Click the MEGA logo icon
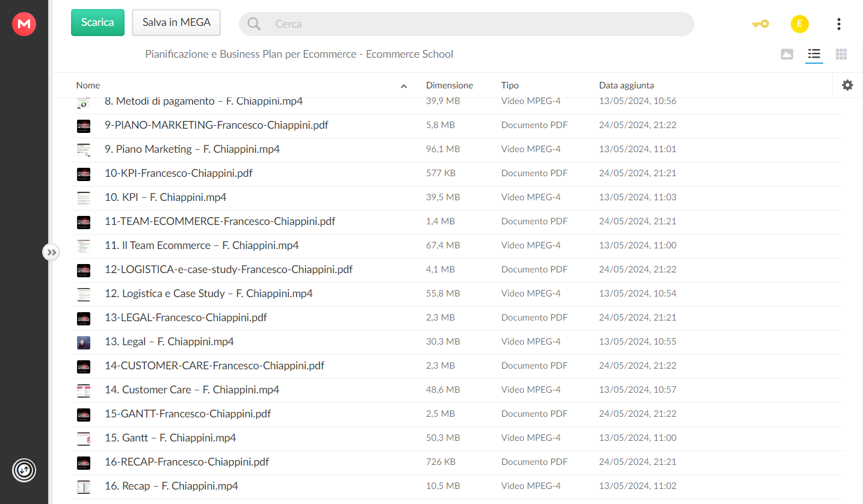Viewport: 863px width, 504px height. [x=24, y=24]
